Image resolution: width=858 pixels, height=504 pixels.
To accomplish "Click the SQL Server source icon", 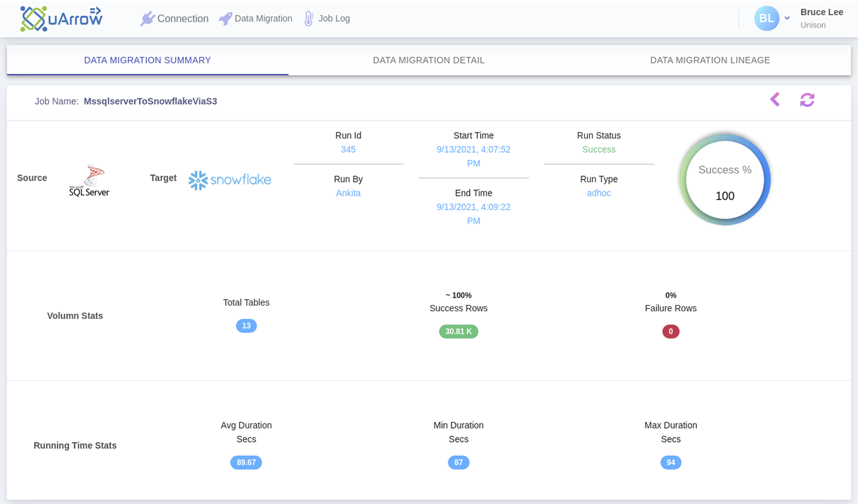I will [89, 179].
